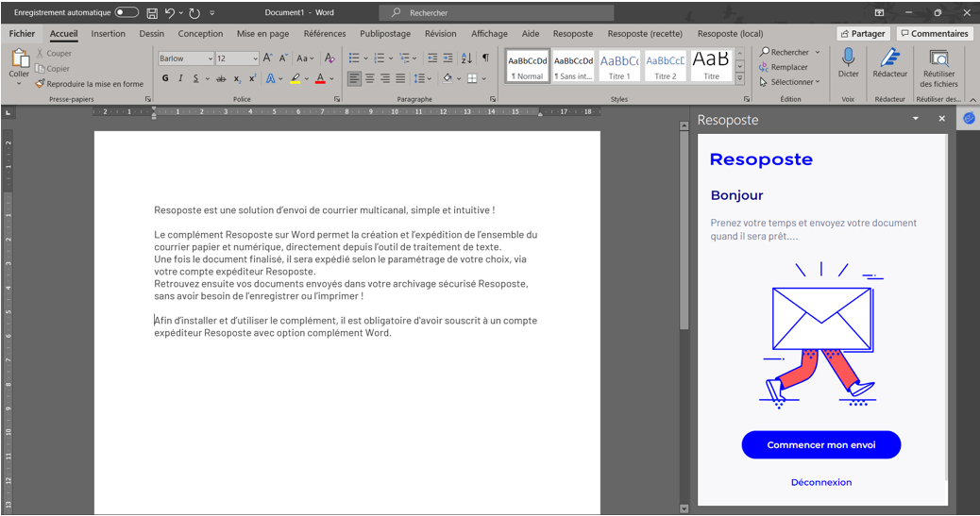This screenshot has width=980, height=516.
Task: Open the Resoposte tab
Action: 572,34
